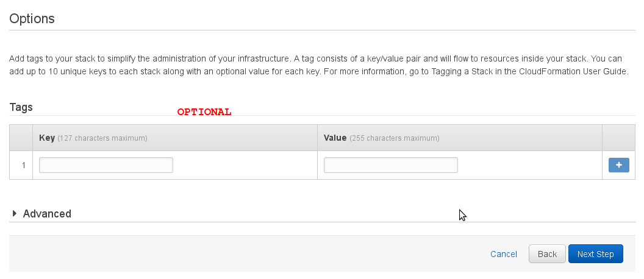The height and width of the screenshot is (279, 644).
Task: Click the red OPTIONAL annotation text
Action: pos(204,112)
